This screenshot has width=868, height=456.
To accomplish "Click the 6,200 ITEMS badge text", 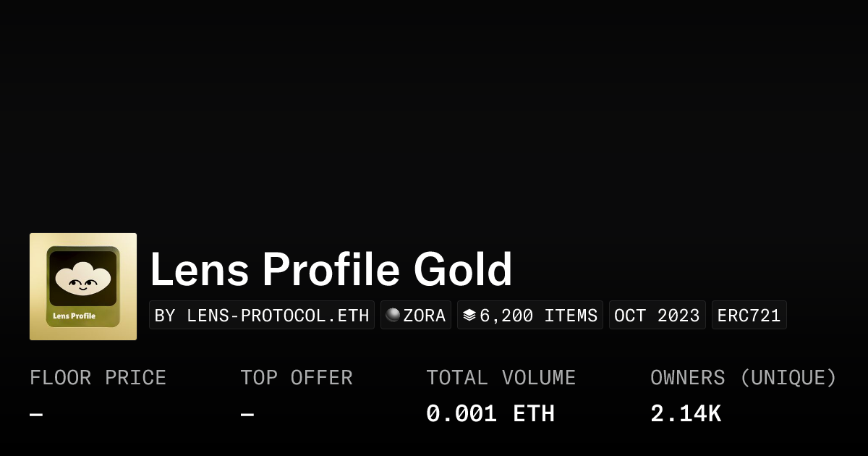I will click(538, 316).
